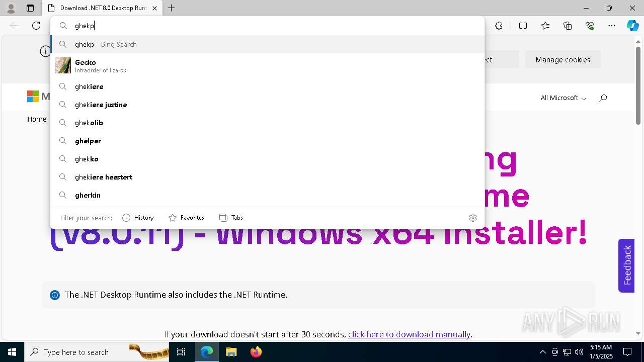Click 'click here to download manually' link
The image size is (644, 362).
click(409, 334)
